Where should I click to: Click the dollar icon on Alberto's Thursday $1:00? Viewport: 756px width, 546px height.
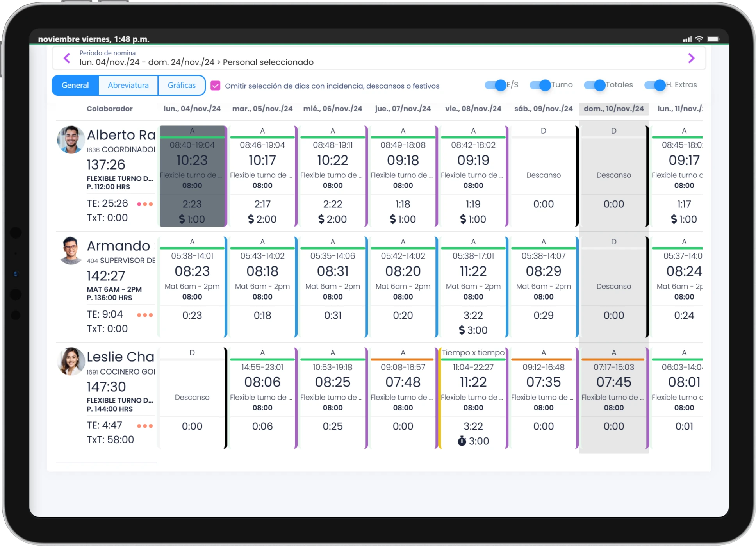392,219
